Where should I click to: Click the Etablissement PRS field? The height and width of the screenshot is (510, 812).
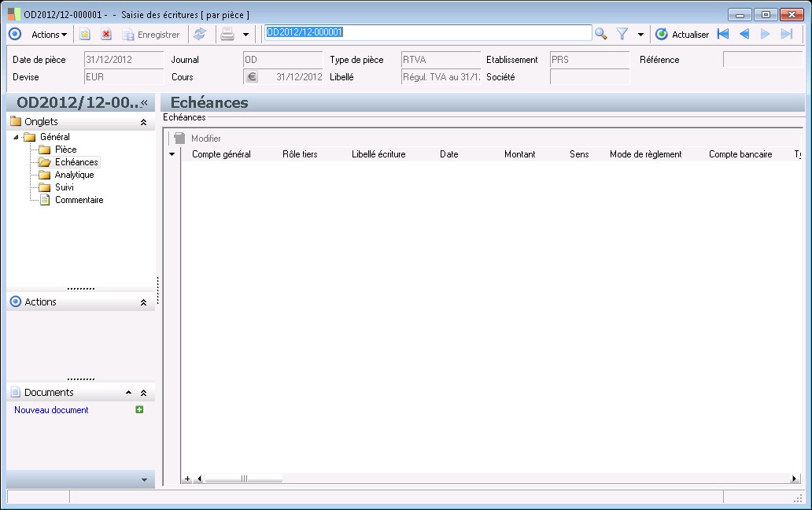(x=590, y=60)
